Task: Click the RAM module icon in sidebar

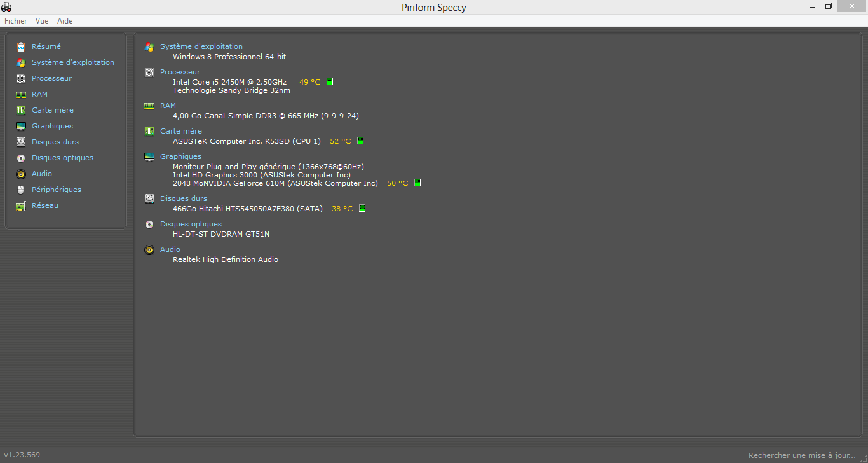Action: click(21, 94)
